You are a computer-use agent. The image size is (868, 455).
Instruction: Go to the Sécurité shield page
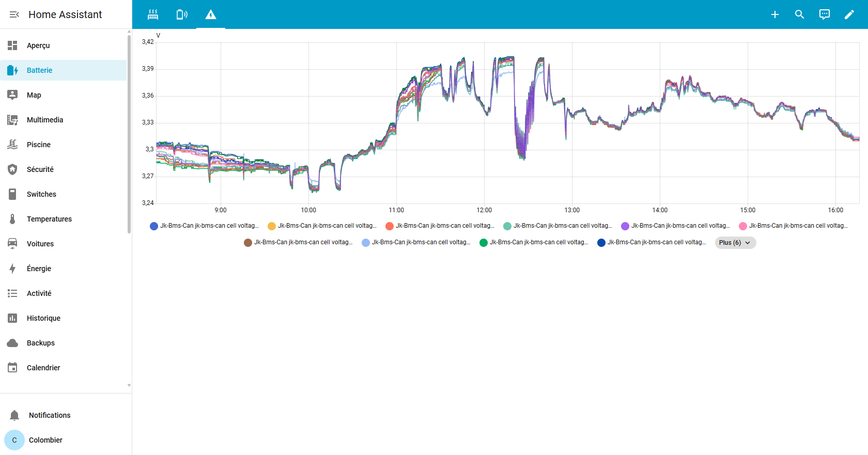click(x=40, y=169)
